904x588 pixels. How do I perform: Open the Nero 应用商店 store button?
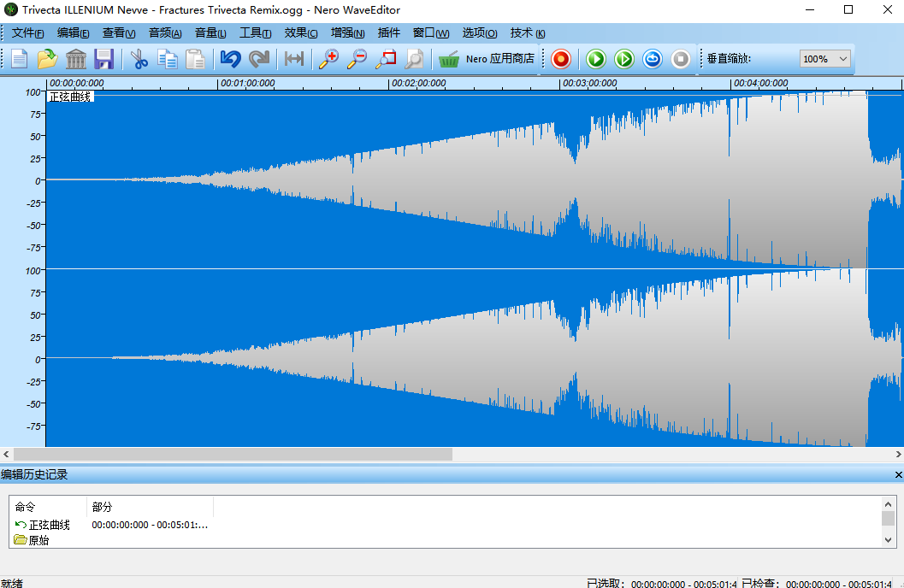(x=487, y=59)
